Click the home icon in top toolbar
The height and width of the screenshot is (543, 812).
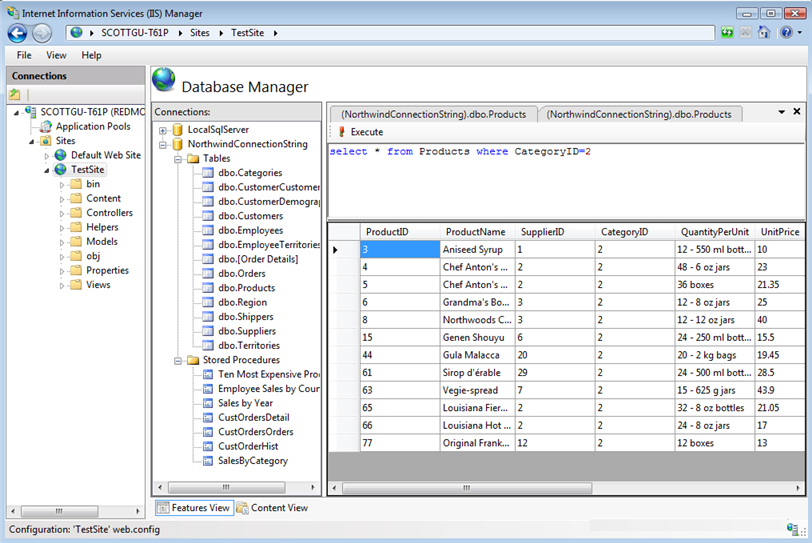(x=764, y=33)
